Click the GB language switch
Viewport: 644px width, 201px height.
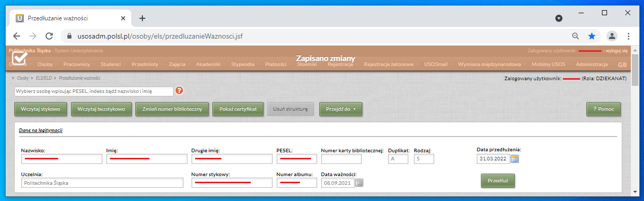click(x=622, y=65)
